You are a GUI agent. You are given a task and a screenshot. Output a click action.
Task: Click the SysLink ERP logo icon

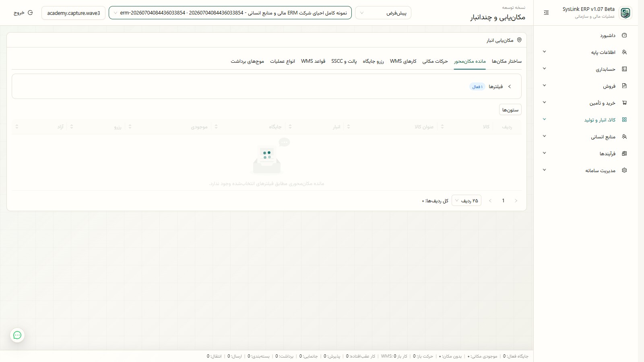pyautogui.click(x=625, y=13)
